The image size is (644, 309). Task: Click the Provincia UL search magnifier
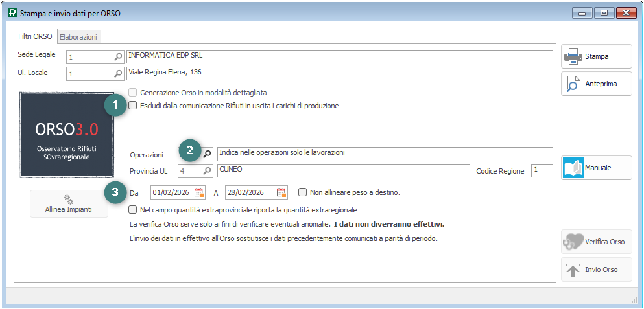click(207, 171)
